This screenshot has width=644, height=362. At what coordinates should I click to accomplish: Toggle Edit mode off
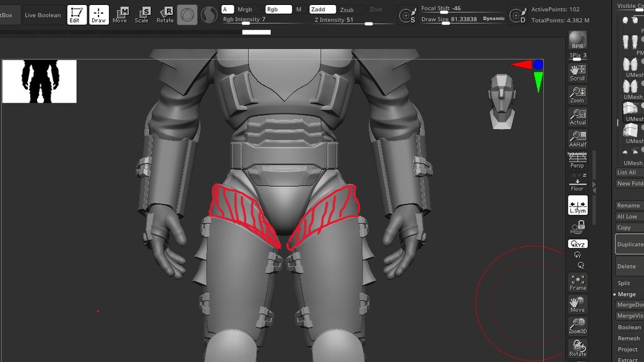(77, 15)
